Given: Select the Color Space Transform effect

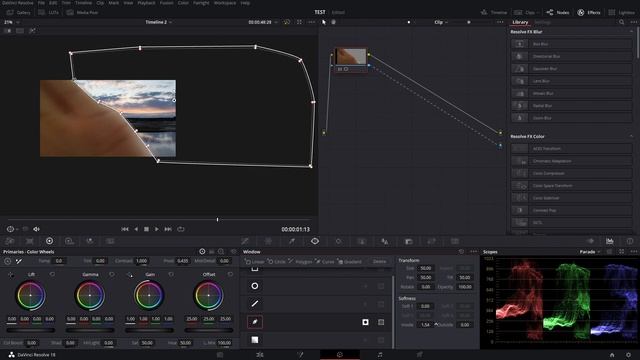Looking at the screenshot, I should pos(571,185).
